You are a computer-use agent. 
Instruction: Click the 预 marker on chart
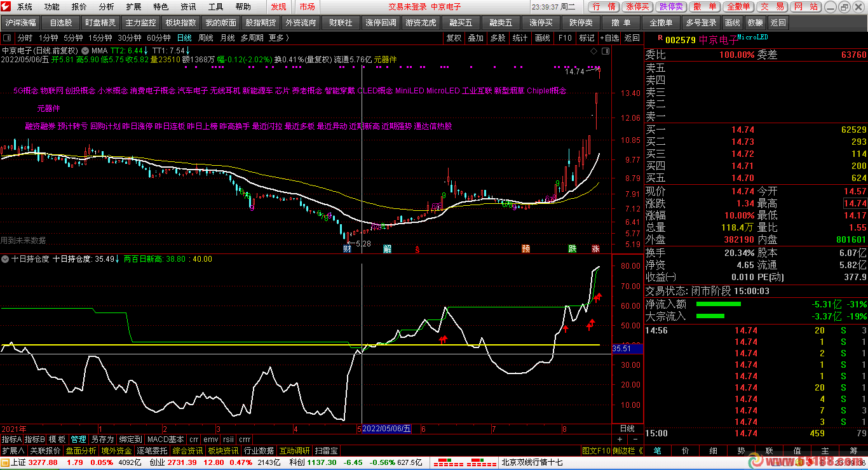pyautogui.click(x=526, y=248)
